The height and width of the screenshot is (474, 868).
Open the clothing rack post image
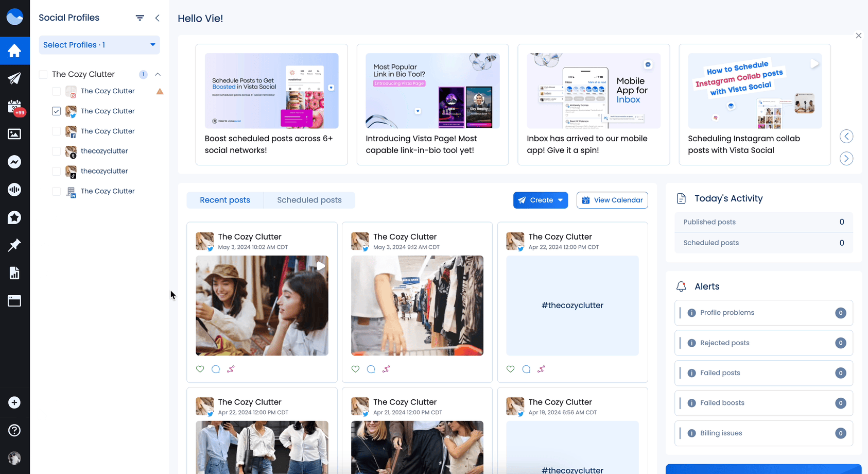417,306
